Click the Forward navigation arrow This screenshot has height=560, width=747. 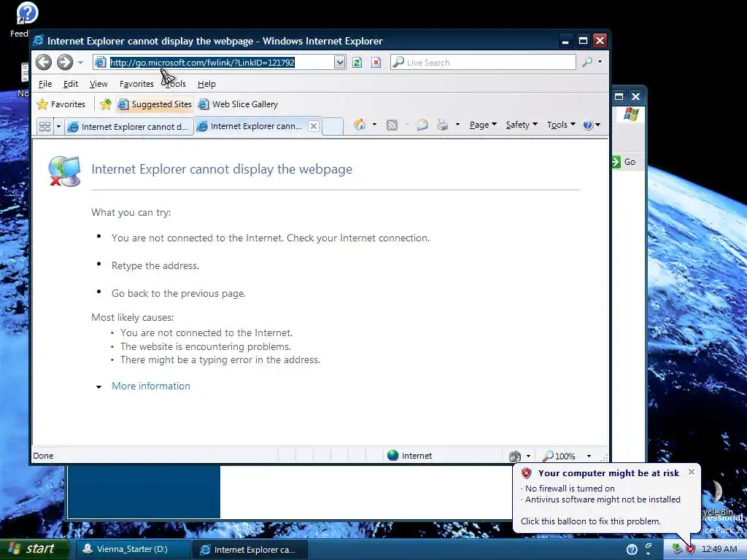65,62
